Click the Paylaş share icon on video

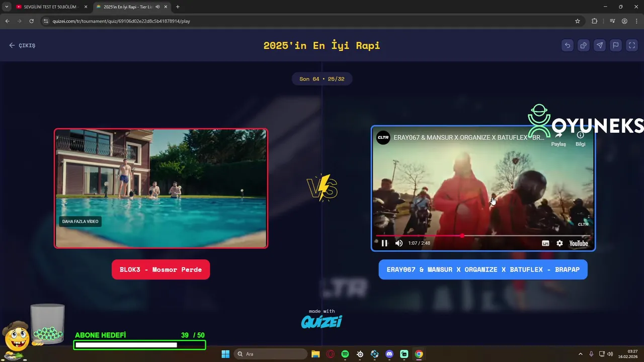tap(558, 139)
